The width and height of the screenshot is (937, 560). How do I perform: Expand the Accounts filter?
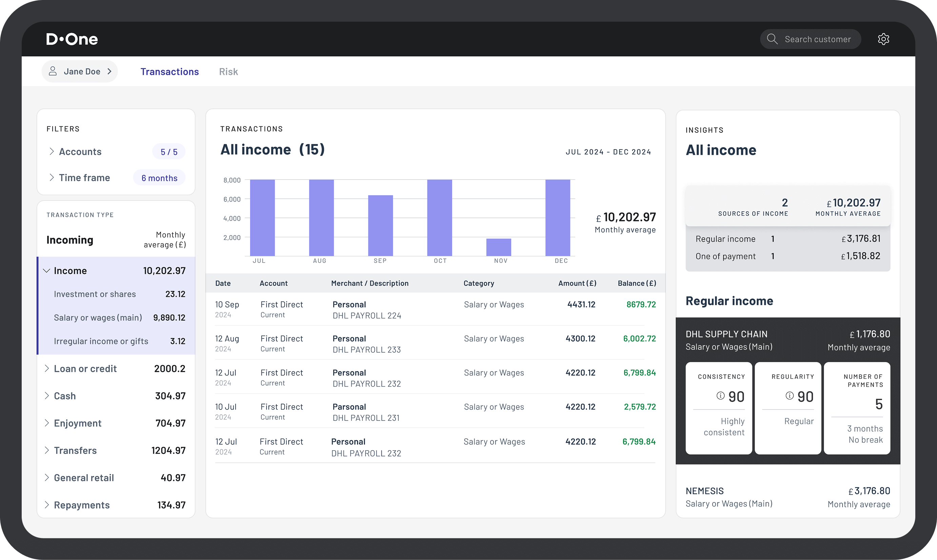click(52, 151)
